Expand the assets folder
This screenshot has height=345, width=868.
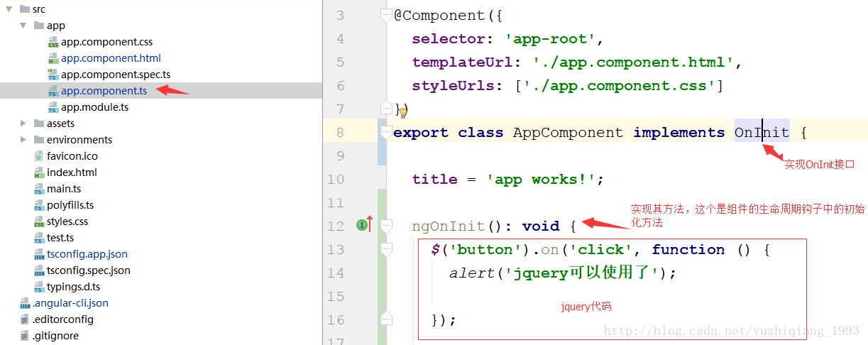pyautogui.click(x=23, y=124)
